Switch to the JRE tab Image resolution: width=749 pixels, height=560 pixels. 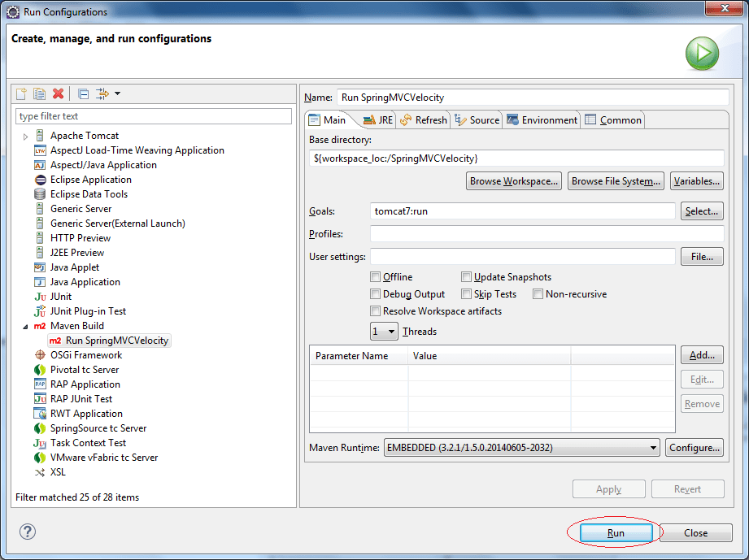tap(378, 119)
